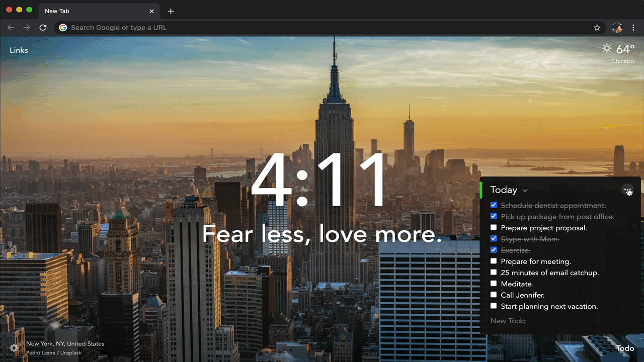Uncheck Schedule dentist appointment todo
Image resolution: width=644 pixels, height=362 pixels.
point(494,205)
